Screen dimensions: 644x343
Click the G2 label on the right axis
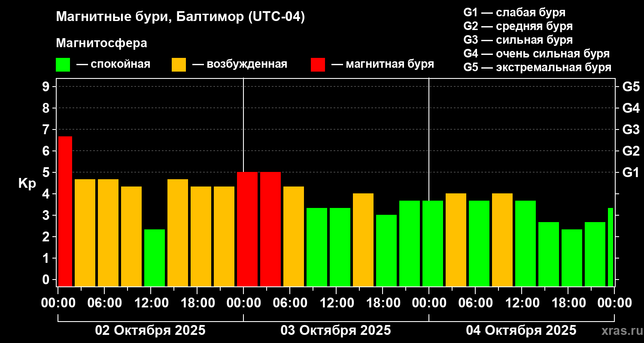pos(631,151)
